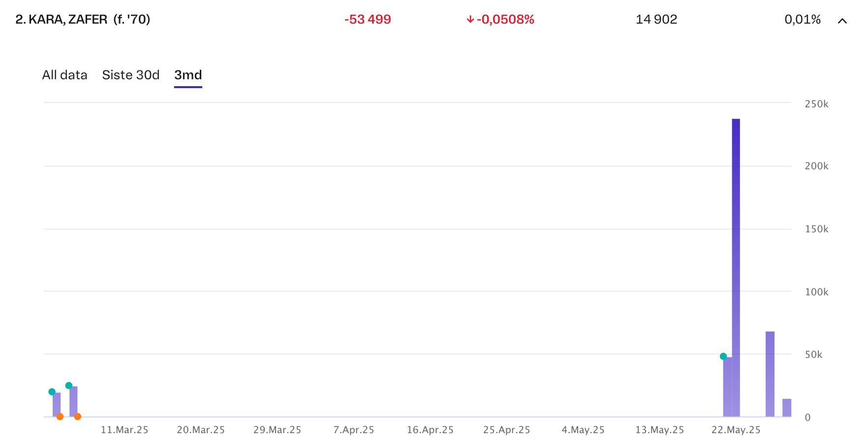Click the first orange dot on baseline

pos(60,416)
